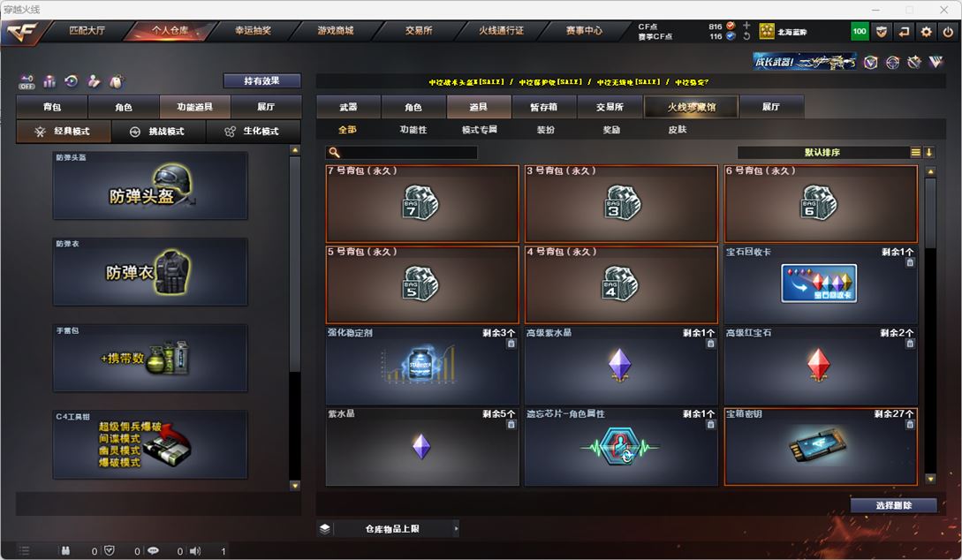This screenshot has width=962, height=560.
Task: Click the item search input field
Action: coord(402,152)
